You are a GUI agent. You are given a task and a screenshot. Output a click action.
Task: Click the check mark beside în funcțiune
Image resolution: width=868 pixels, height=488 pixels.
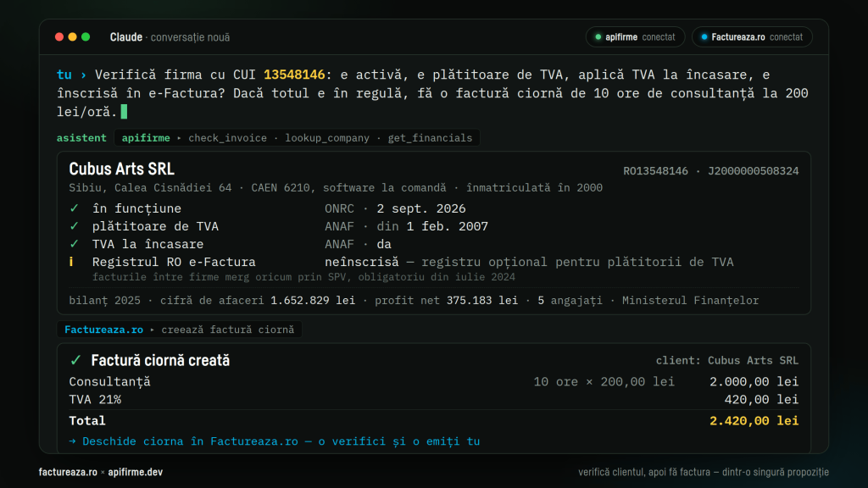click(75, 208)
